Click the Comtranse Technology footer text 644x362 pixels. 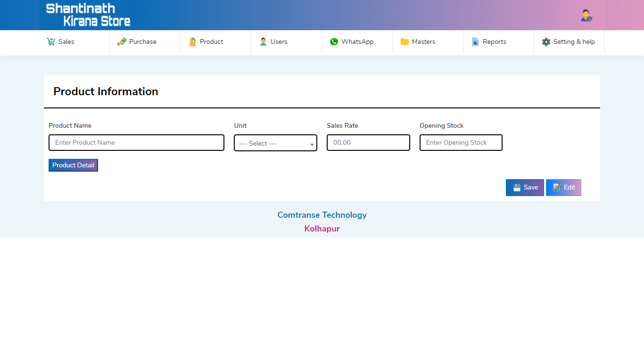coord(322,215)
